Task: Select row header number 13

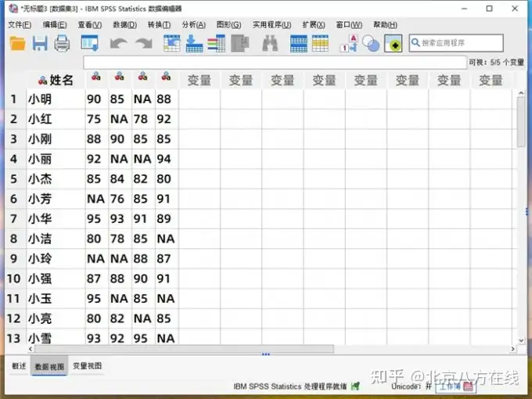Action: (13, 338)
